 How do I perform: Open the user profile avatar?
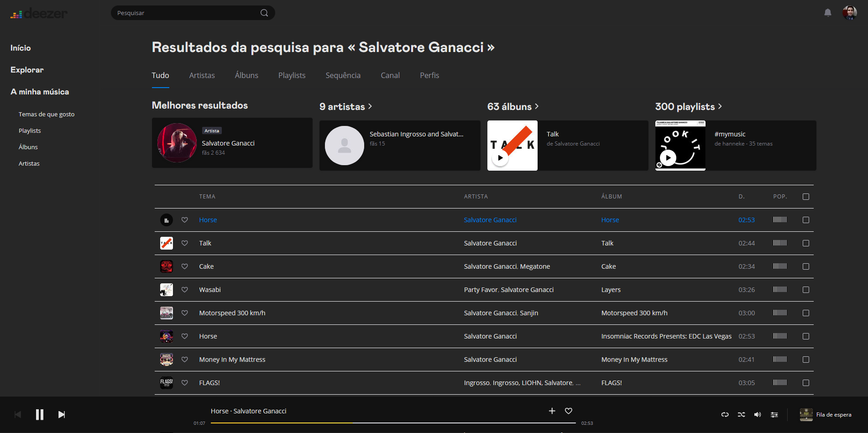click(850, 13)
